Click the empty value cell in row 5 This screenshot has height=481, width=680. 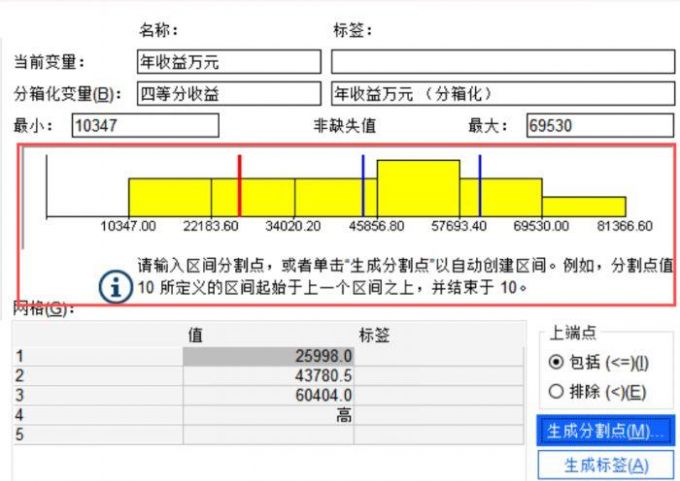tap(268, 435)
